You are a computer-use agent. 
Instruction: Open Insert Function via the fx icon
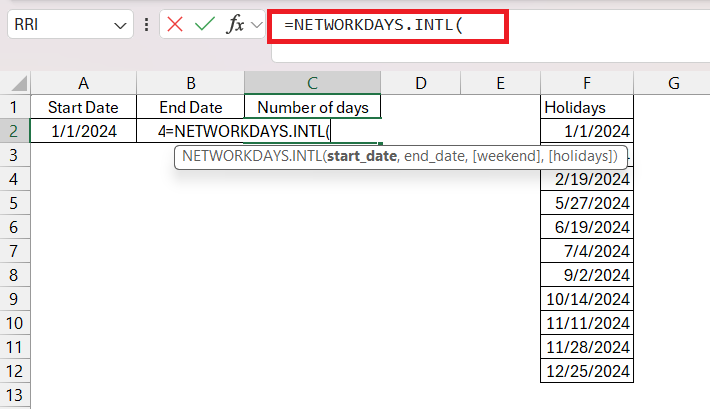click(x=235, y=24)
